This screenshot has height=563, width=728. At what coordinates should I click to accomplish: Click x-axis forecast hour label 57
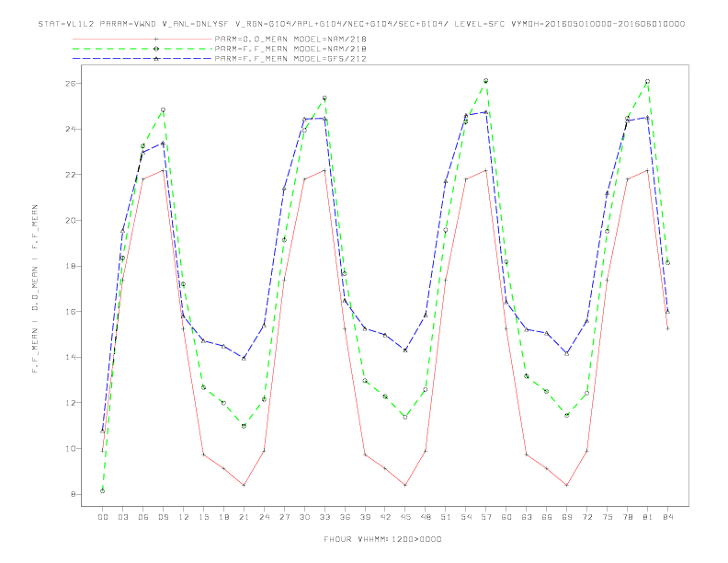point(486,517)
